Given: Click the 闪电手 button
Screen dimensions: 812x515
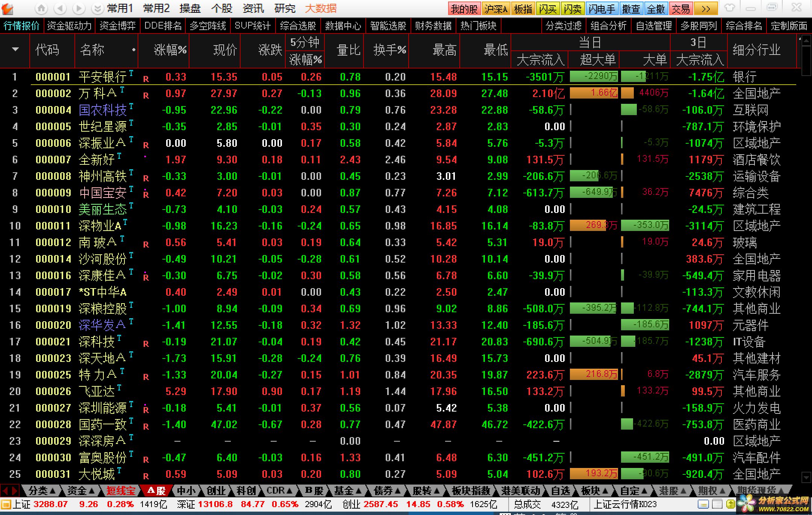Looking at the screenshot, I should [602, 8].
